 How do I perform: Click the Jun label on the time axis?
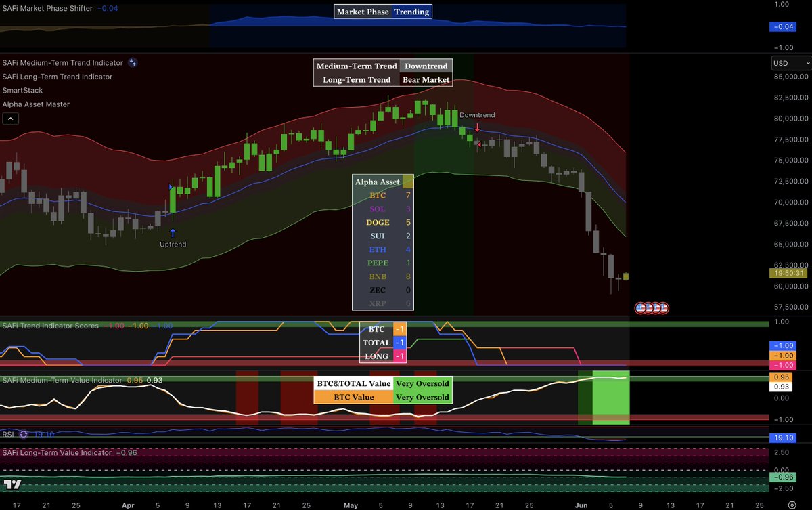581,505
